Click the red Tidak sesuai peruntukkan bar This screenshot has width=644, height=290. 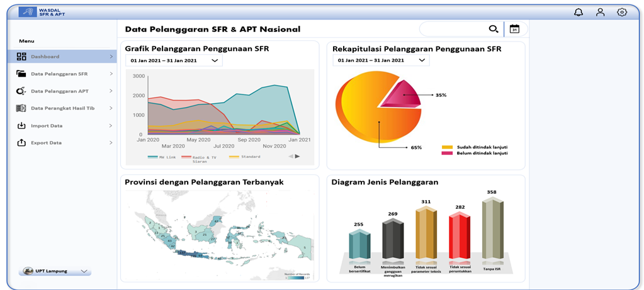pos(460,235)
